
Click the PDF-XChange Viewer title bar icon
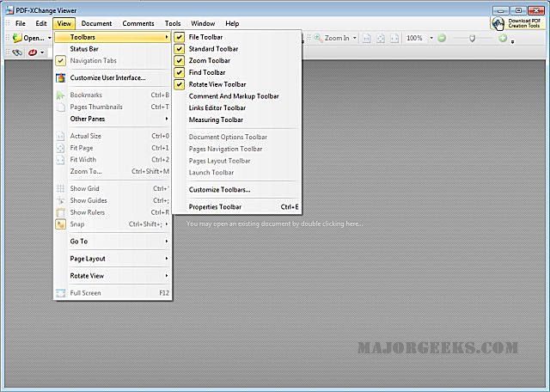[x=9, y=10]
